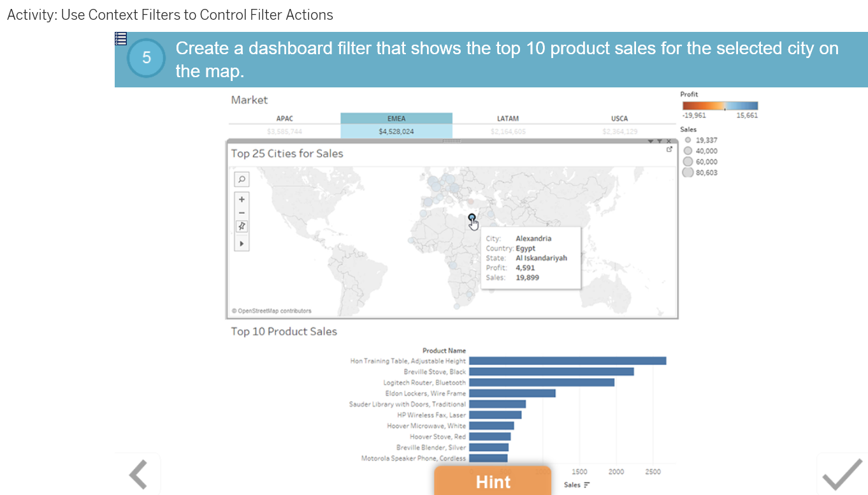The width and height of the screenshot is (868, 495).
Task: Click the Motorola Speaker Phone, Cordless label
Action: [x=414, y=459]
